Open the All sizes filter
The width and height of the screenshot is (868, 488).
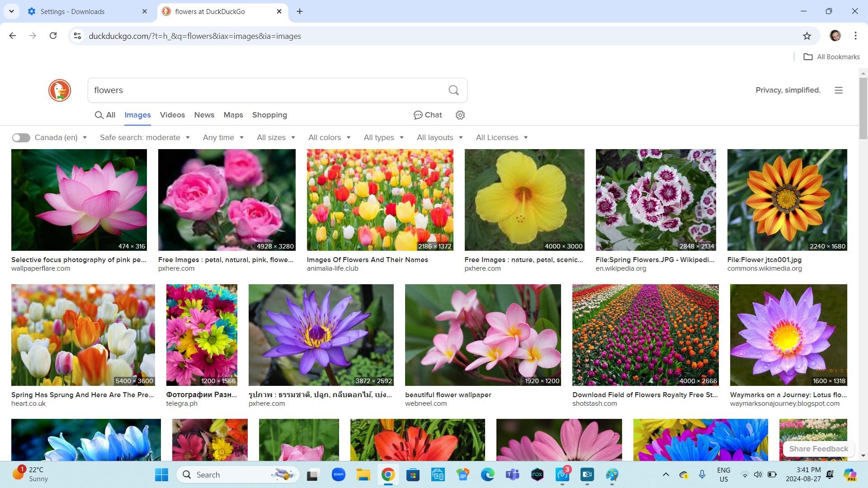pyautogui.click(x=276, y=138)
